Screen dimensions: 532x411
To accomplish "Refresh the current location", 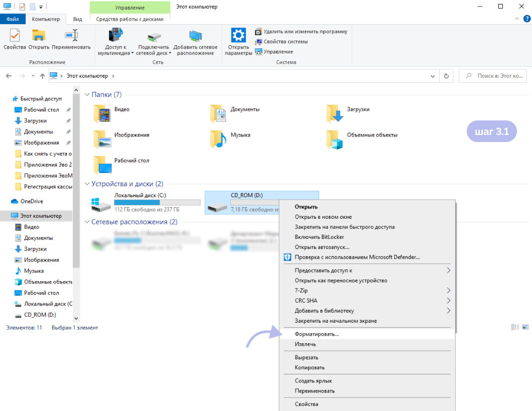I will (446, 76).
